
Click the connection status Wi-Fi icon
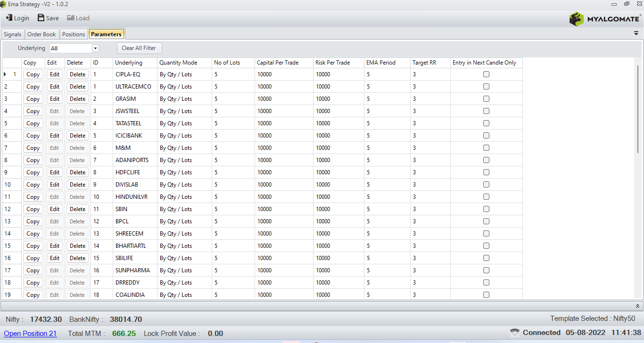coord(515,333)
